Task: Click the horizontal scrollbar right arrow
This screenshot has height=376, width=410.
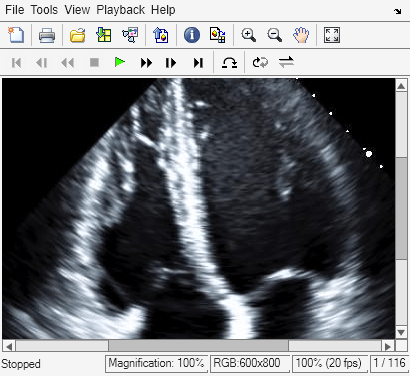Action: click(388, 346)
